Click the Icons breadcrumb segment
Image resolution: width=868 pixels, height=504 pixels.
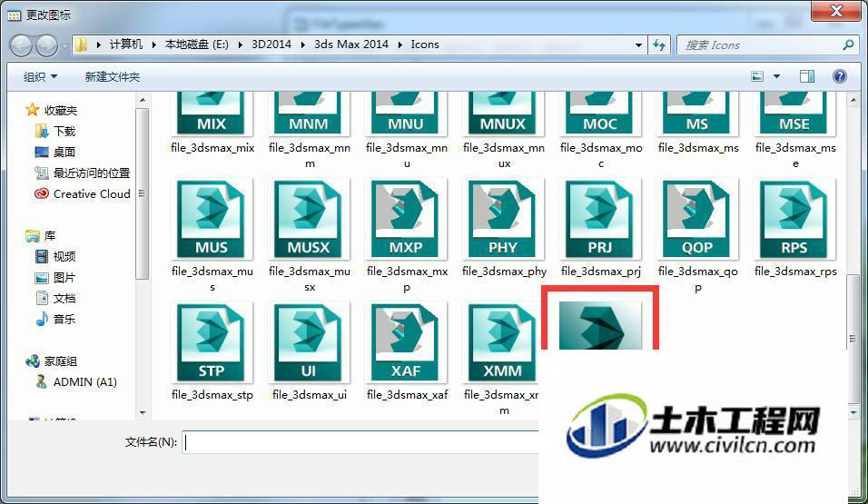pyautogui.click(x=425, y=44)
